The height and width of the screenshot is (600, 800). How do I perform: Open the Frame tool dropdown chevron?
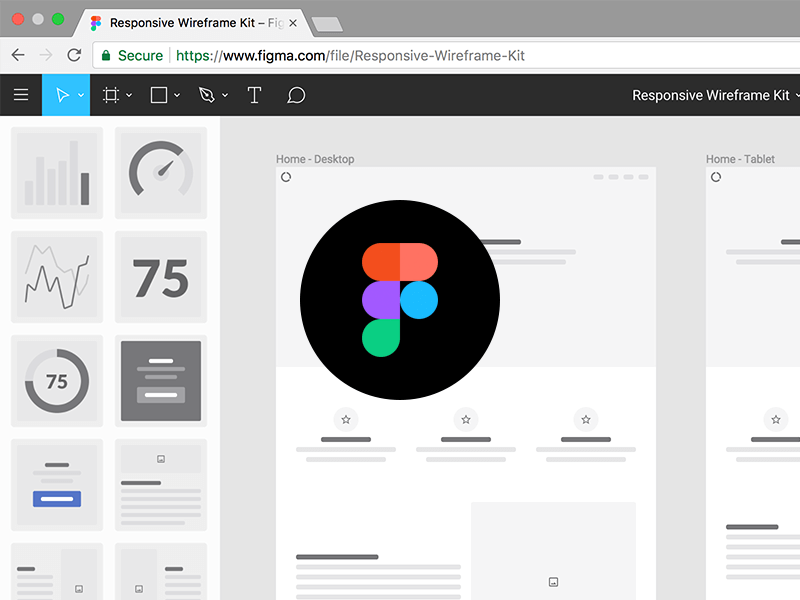tap(129, 95)
